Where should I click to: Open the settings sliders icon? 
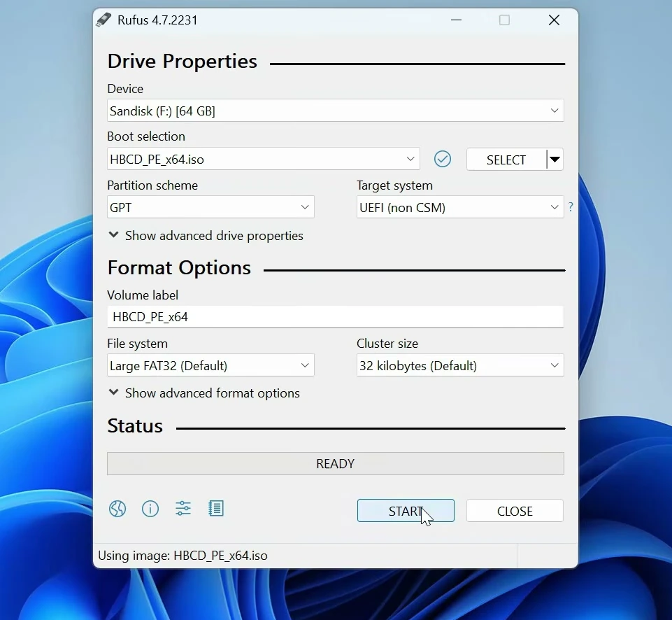[183, 509]
